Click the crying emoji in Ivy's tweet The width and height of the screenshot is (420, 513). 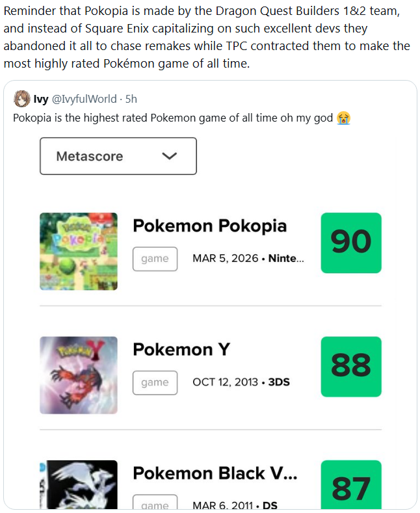(x=344, y=118)
